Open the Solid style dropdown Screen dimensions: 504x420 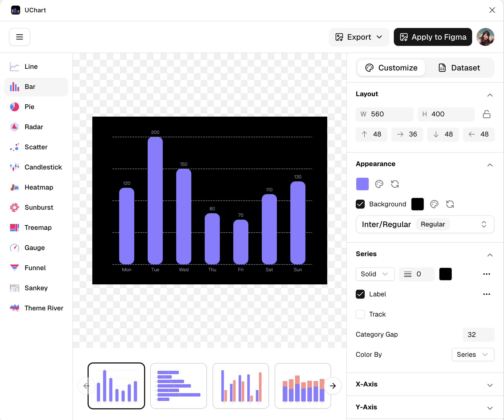tap(375, 274)
